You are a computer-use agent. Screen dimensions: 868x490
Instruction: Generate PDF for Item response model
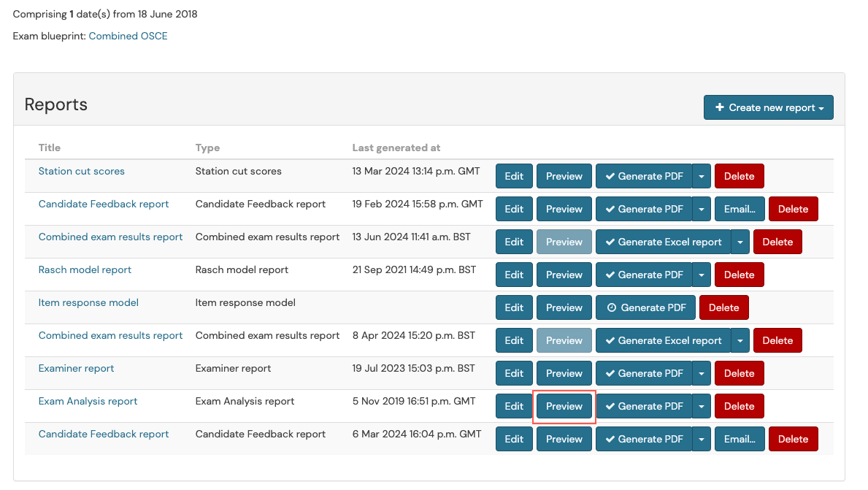tap(646, 307)
